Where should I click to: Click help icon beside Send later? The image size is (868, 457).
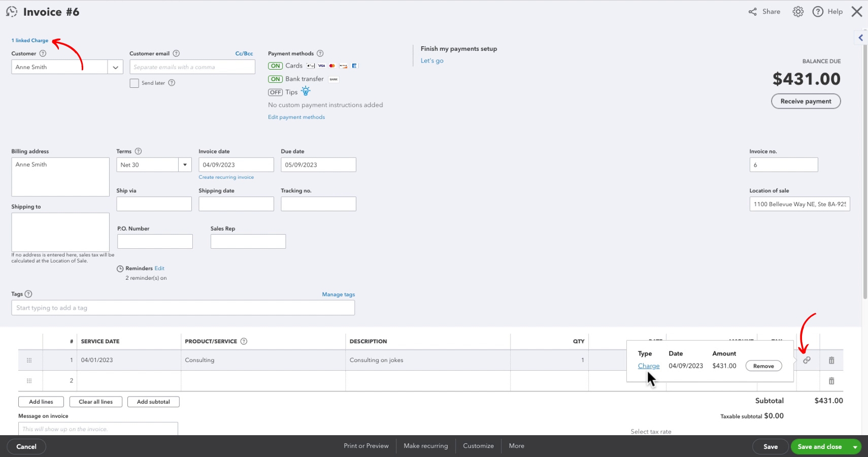pos(172,83)
